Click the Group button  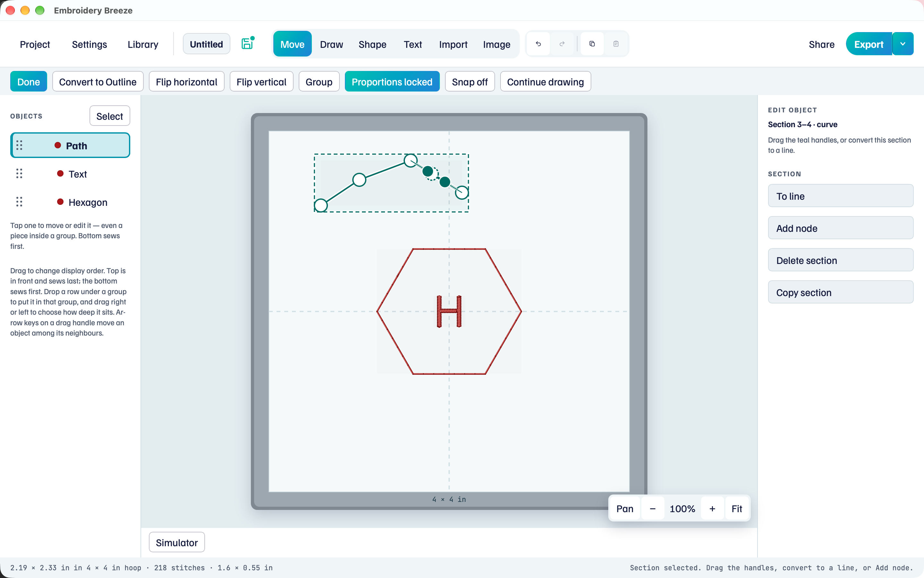pyautogui.click(x=319, y=82)
